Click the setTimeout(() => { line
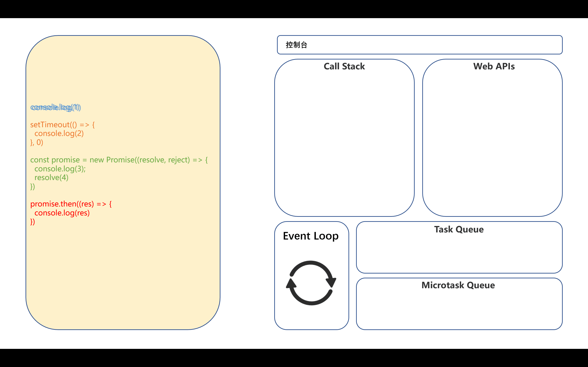 click(63, 125)
